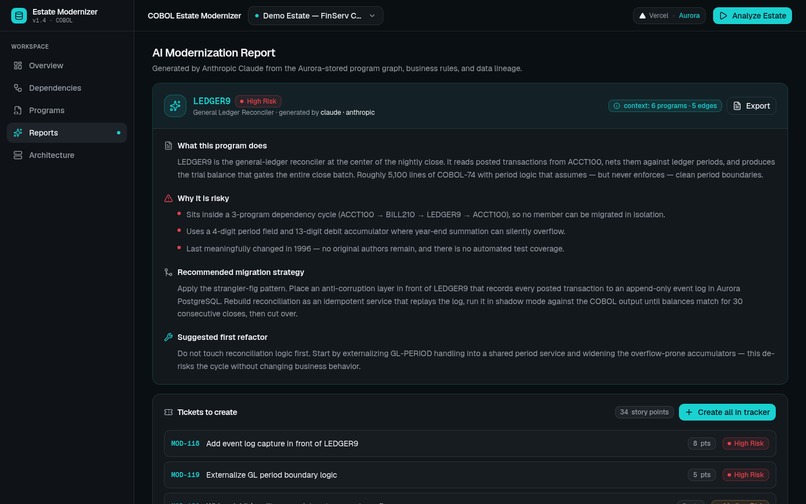This screenshot has width=806, height=504.
Task: Click the chevron on estate selector
Action: point(372,16)
